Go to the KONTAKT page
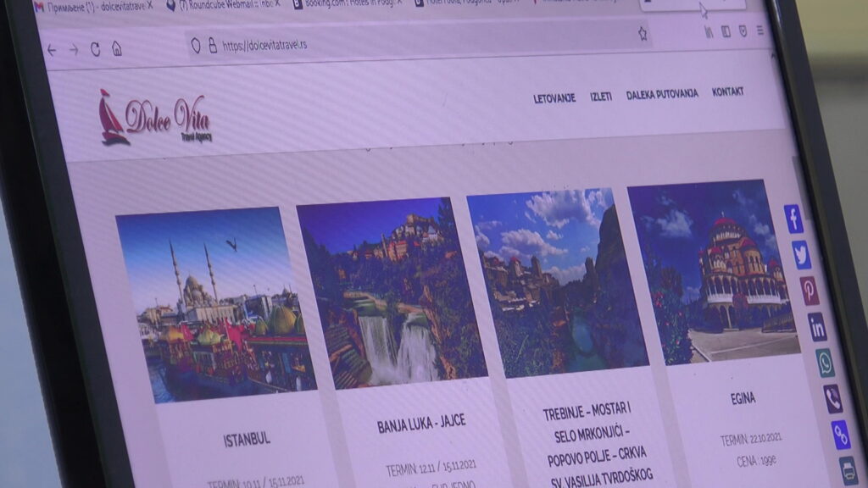 [727, 91]
